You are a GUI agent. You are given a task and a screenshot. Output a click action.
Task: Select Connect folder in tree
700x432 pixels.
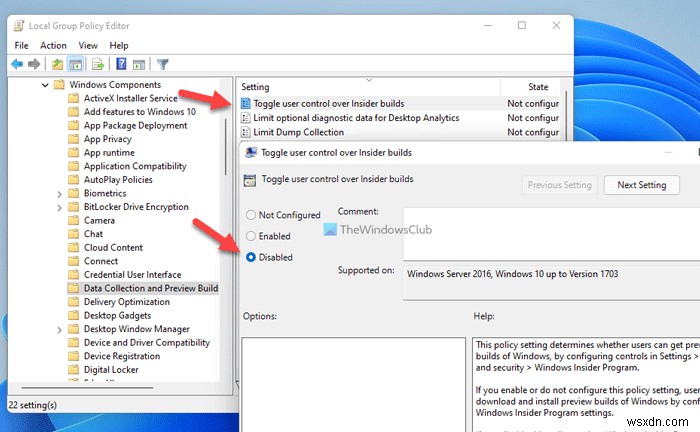tap(100, 261)
